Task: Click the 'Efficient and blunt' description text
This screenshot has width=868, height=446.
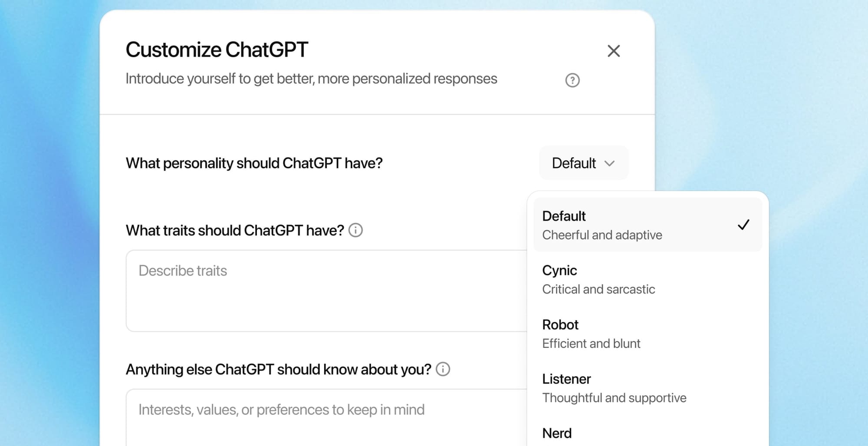Action: pos(591,343)
